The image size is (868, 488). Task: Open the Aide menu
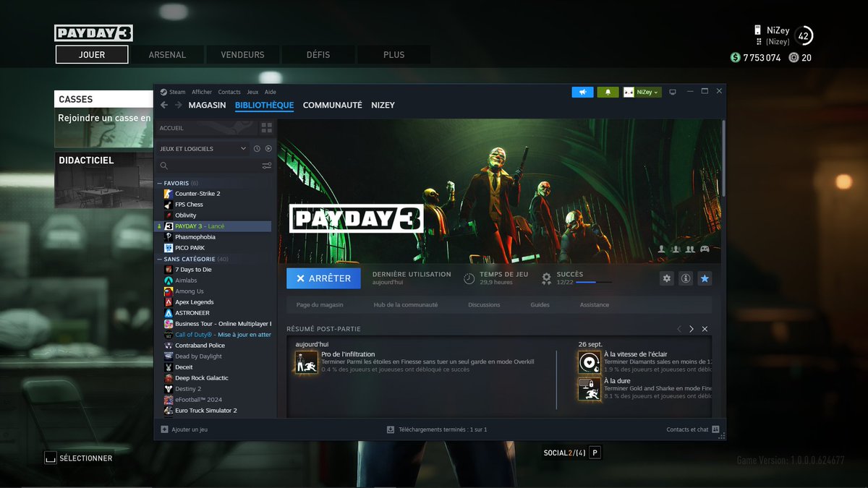(x=271, y=92)
